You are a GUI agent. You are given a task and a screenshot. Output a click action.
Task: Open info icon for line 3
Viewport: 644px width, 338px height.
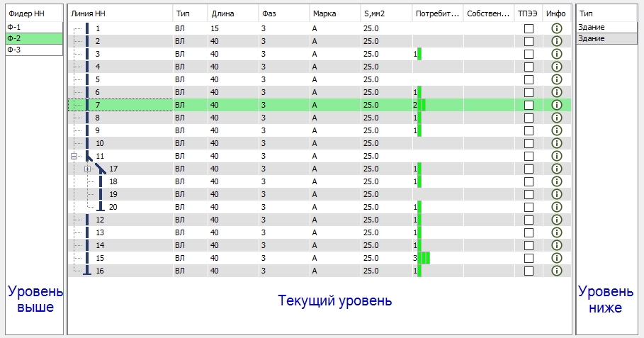tap(557, 54)
